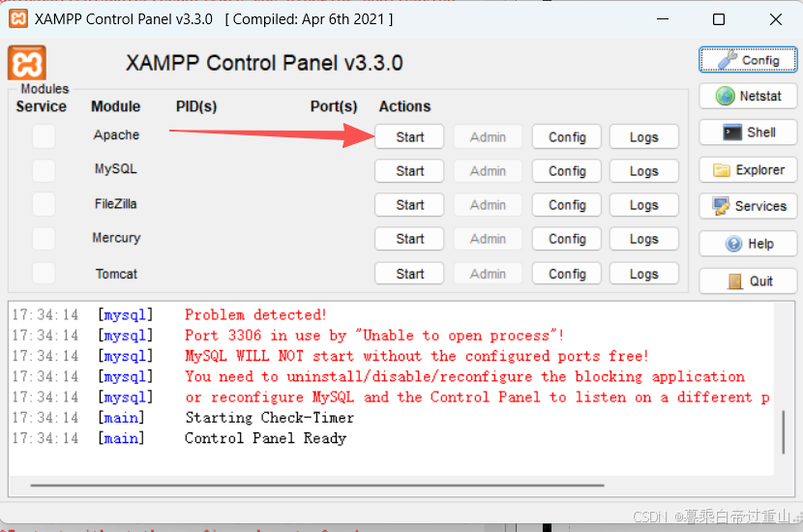The height and width of the screenshot is (532, 803).
Task: Click the 'Mercury' module name
Action: [116, 238]
